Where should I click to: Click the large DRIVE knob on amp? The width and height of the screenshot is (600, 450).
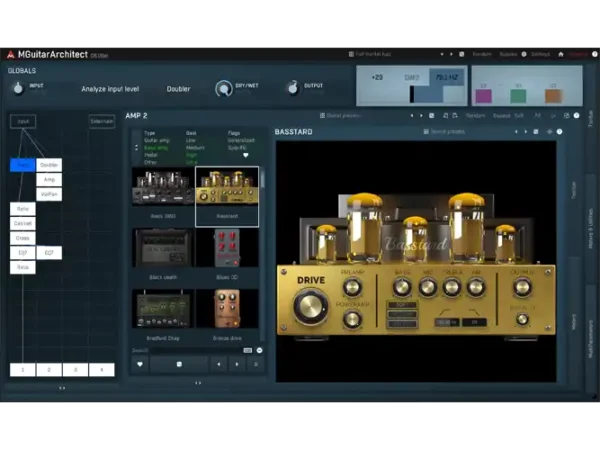point(310,307)
